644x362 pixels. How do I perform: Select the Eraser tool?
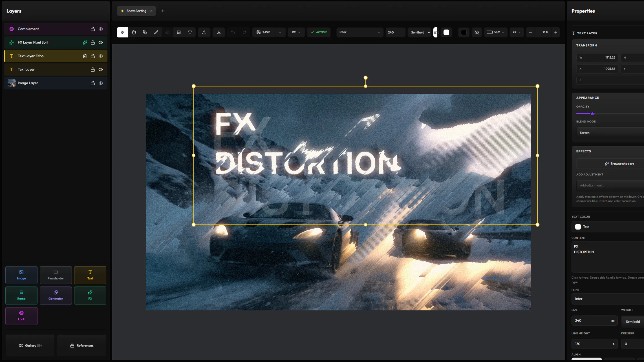click(x=167, y=32)
